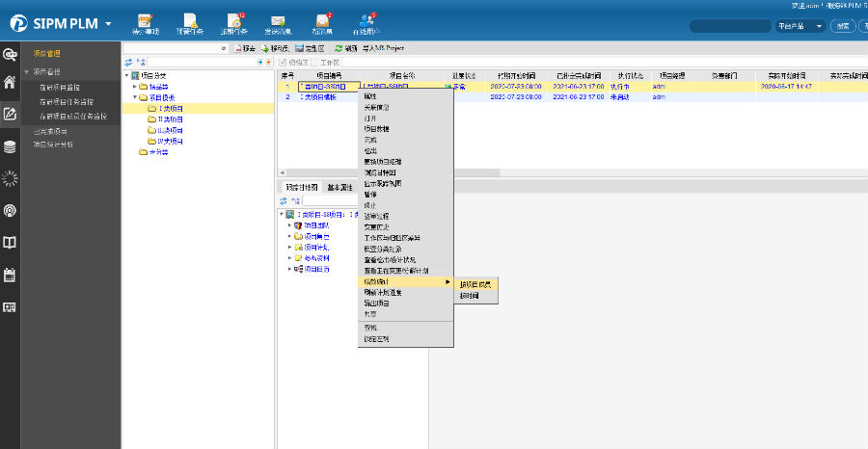Switch to the 基本属性 tab
Image resolution: width=868 pixels, height=449 pixels.
click(x=339, y=188)
